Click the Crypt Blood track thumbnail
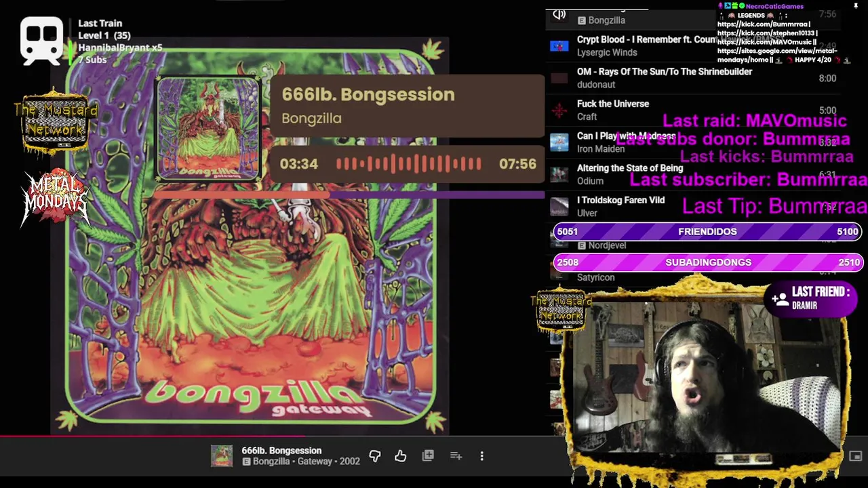Image resolution: width=868 pixels, height=488 pixels. coord(559,46)
